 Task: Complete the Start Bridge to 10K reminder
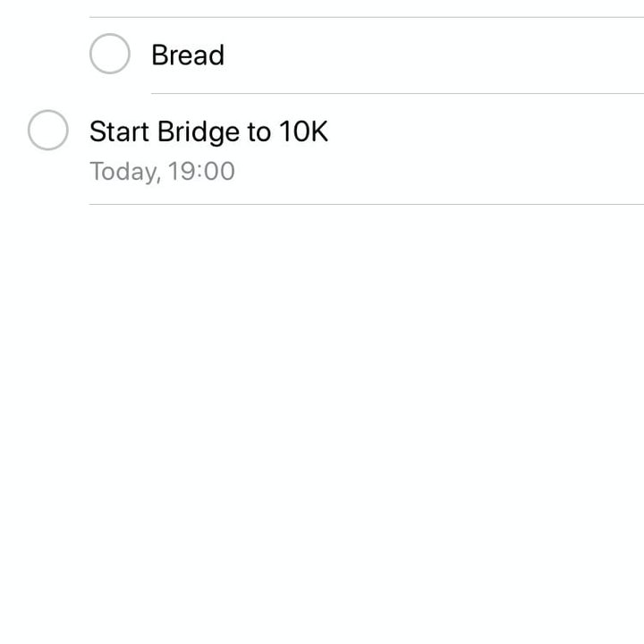48,131
